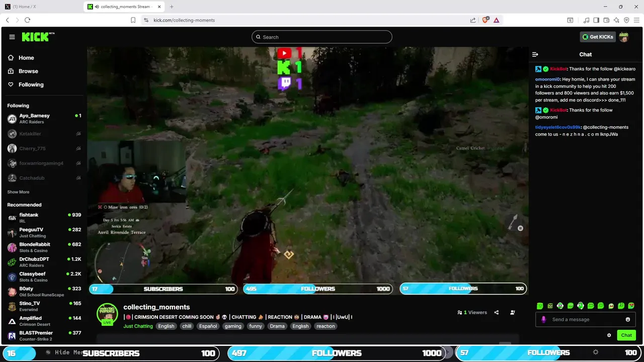The height and width of the screenshot is (362, 644).
Task: Insert the first green emote in chat row
Action: click(x=540, y=306)
